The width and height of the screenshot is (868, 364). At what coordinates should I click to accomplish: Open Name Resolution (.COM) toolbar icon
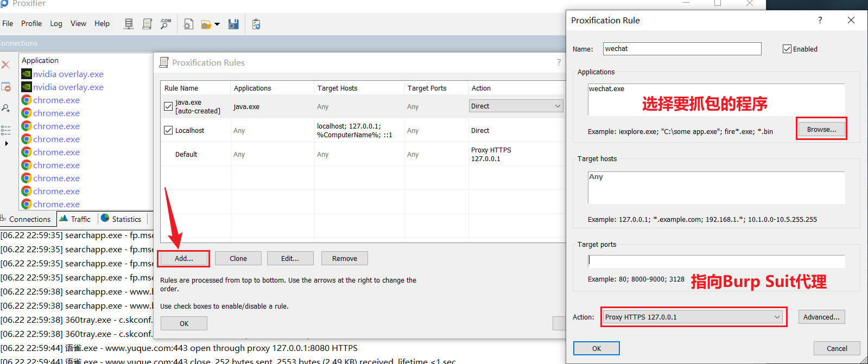166,24
